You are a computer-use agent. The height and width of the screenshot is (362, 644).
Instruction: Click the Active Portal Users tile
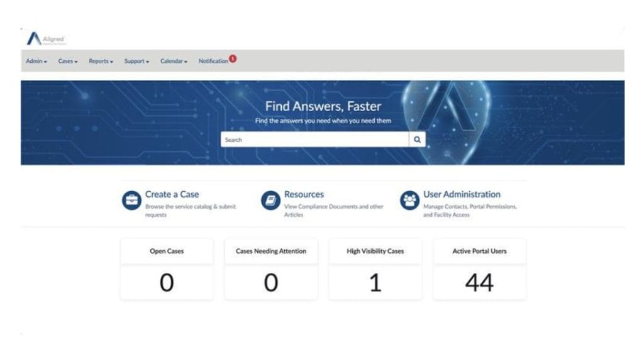[479, 269]
